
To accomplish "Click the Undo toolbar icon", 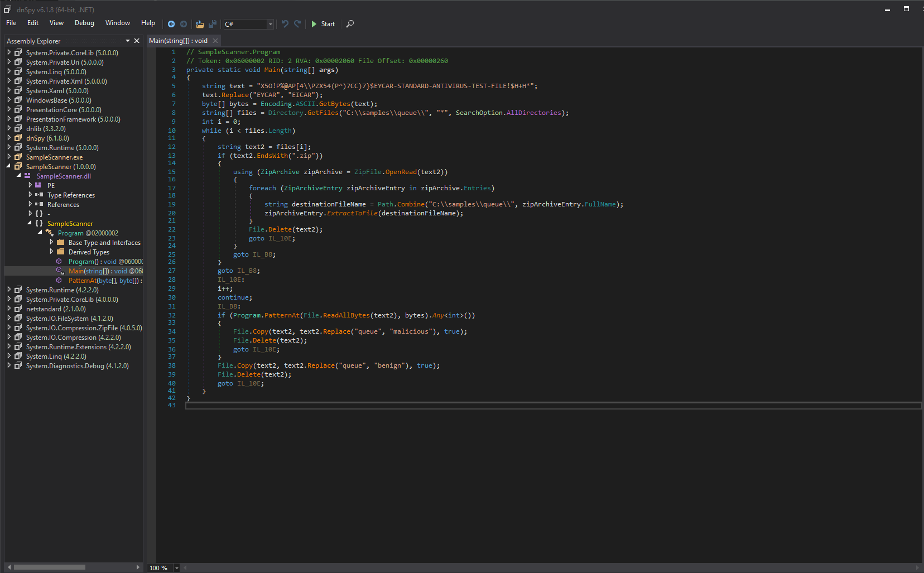I will pos(285,24).
